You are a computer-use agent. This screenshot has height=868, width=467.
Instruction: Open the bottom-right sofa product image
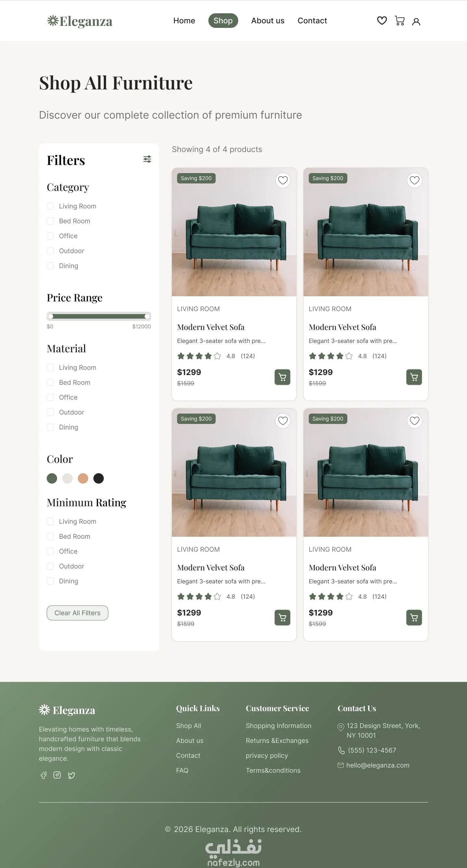(x=366, y=473)
